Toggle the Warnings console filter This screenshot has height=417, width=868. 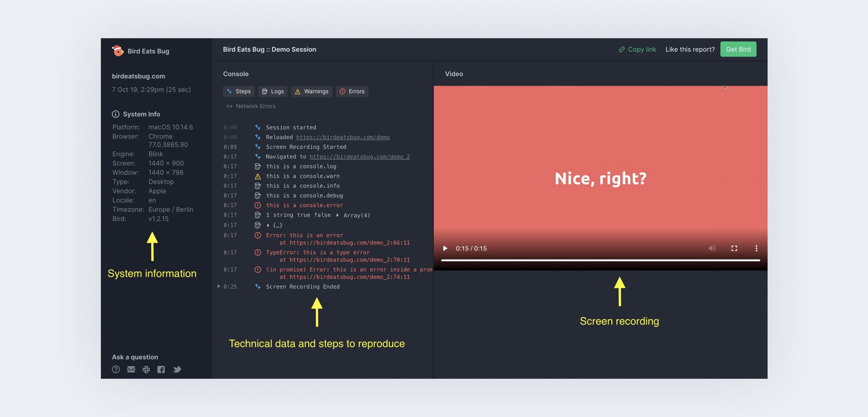[x=311, y=91]
